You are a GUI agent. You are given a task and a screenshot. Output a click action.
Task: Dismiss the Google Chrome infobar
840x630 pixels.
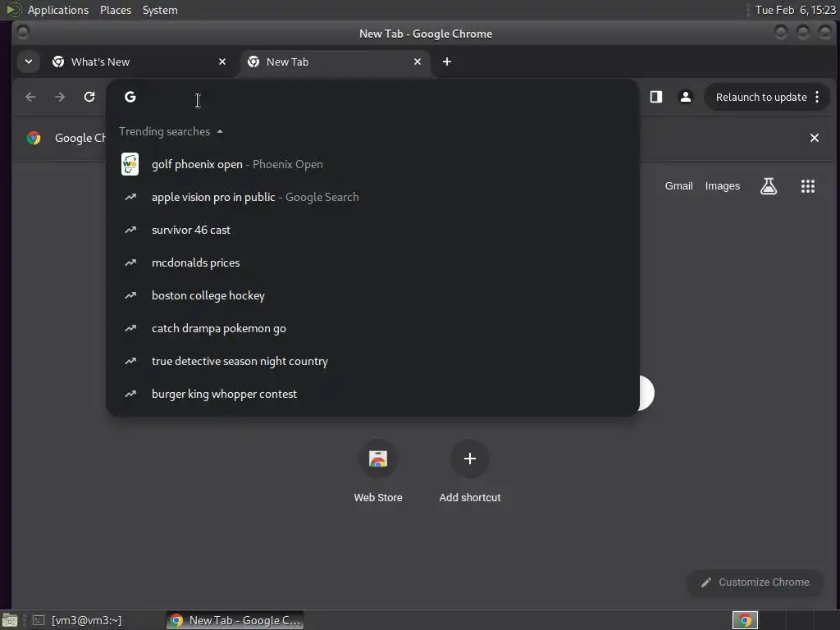click(815, 138)
